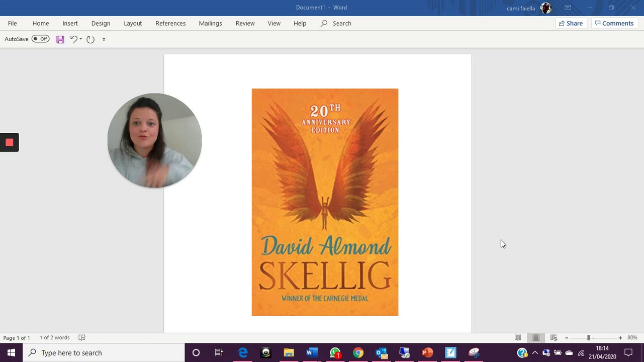Open the References tab
Screen dimensions: 644x362
point(170,23)
